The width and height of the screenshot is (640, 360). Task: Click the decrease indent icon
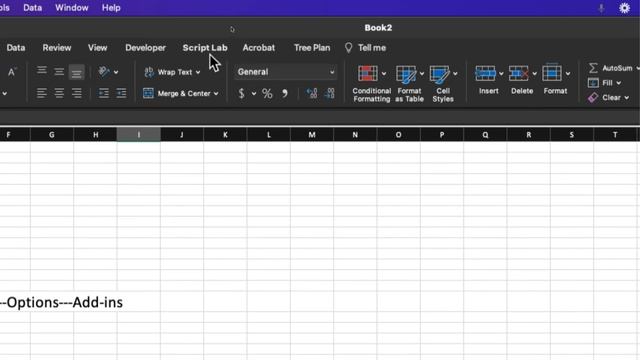tap(104, 93)
